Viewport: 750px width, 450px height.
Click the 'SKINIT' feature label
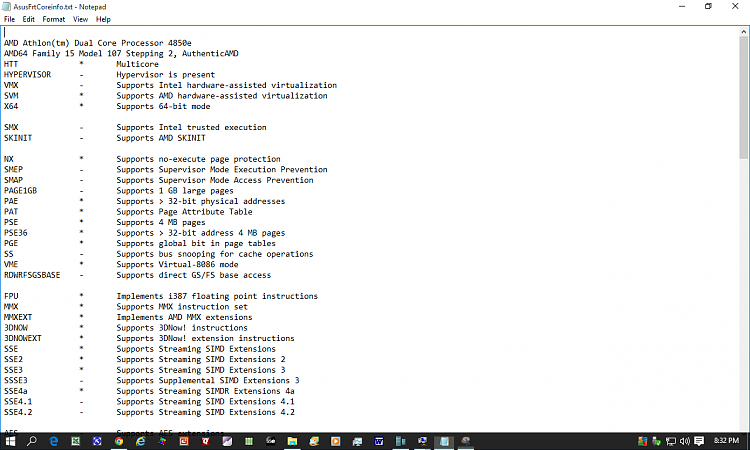(x=18, y=138)
